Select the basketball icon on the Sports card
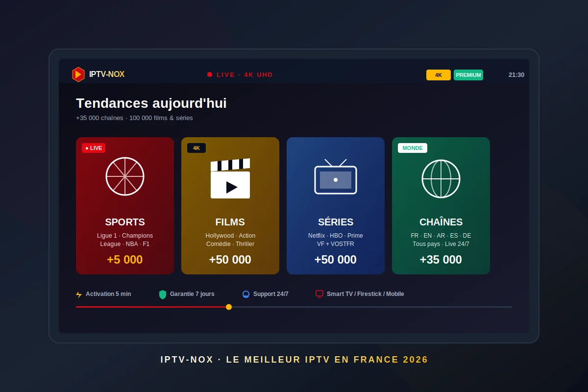588x392 pixels. coord(125,176)
